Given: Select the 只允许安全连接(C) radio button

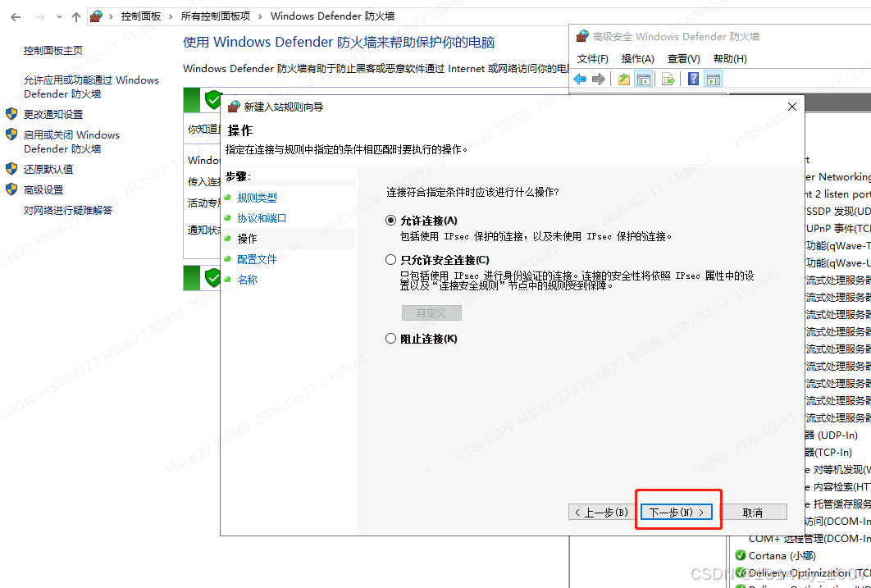Looking at the screenshot, I should point(391,260).
